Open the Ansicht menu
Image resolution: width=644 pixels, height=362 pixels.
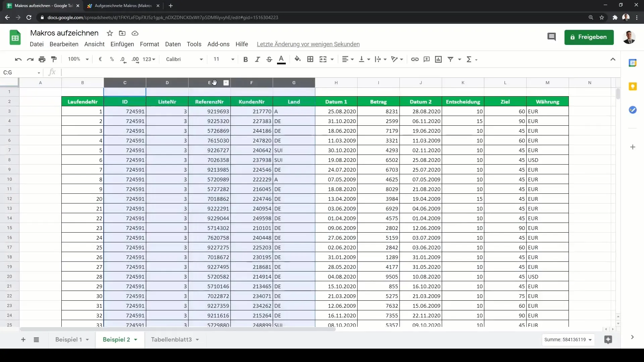click(x=94, y=44)
